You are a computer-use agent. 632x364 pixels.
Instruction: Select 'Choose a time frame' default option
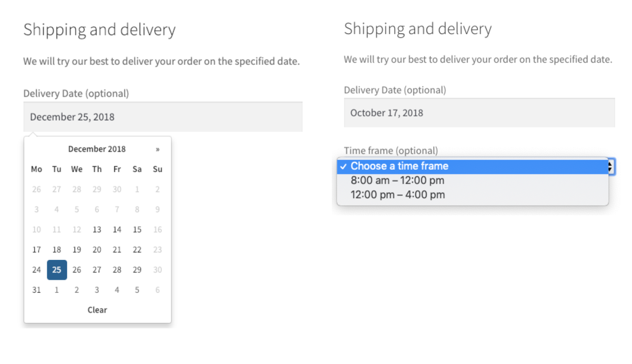[x=399, y=166]
